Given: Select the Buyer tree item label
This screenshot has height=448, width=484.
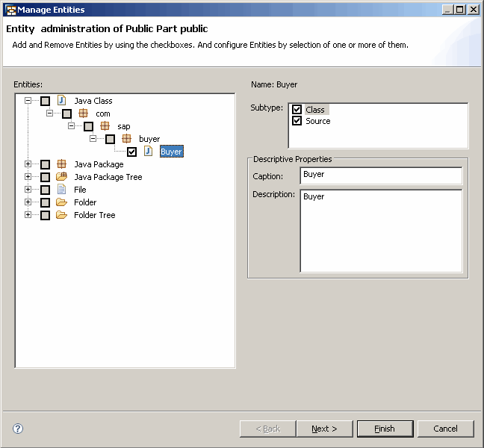Looking at the screenshot, I should [x=172, y=152].
